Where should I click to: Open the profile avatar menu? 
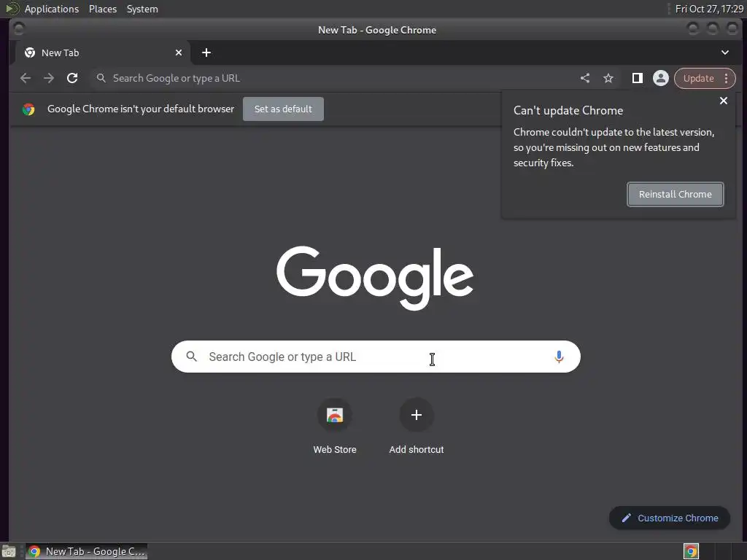coord(661,78)
